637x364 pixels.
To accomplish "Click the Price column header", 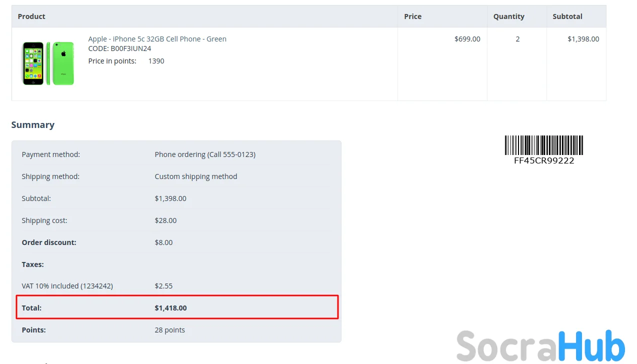I will click(412, 16).
